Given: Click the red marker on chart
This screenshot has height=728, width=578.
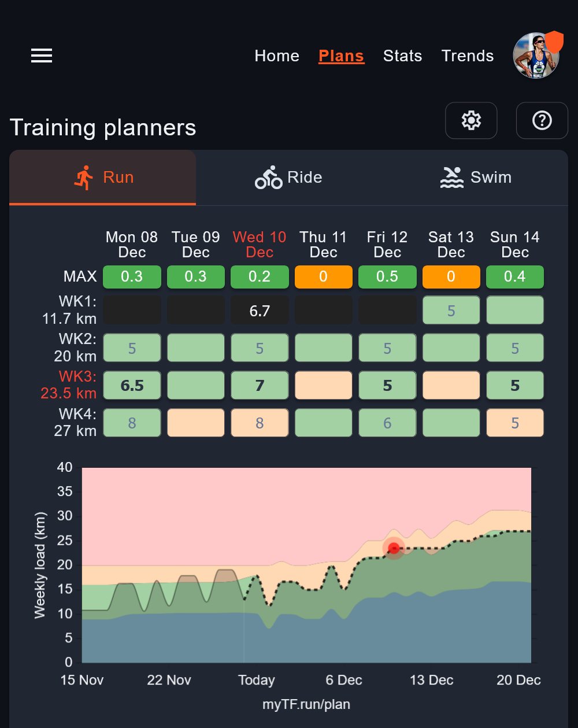Looking at the screenshot, I should coord(394,548).
